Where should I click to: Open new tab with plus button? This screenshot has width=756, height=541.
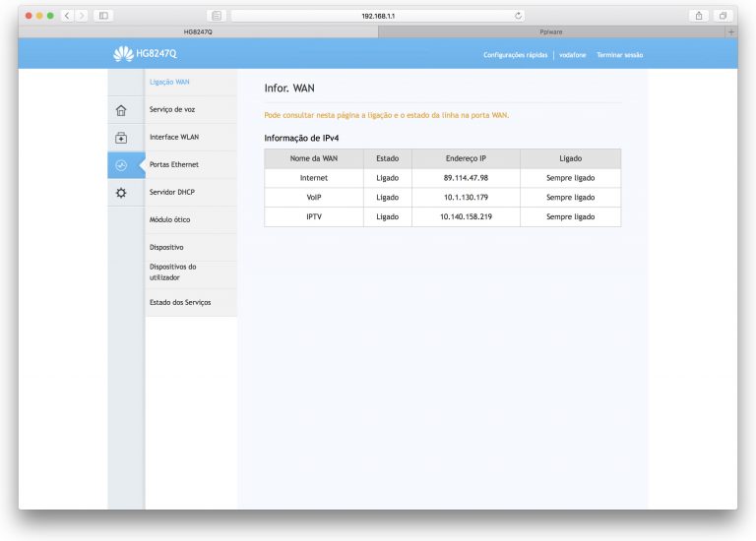pyautogui.click(x=730, y=32)
